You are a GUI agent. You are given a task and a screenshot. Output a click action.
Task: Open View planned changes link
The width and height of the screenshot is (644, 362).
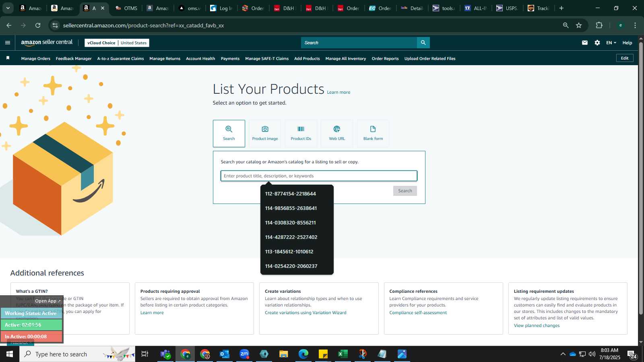pos(537,325)
